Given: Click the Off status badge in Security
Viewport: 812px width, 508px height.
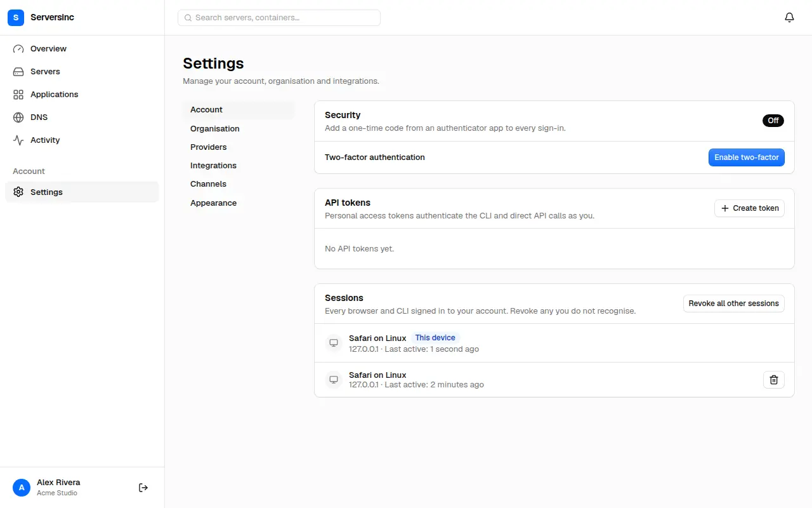Looking at the screenshot, I should click(773, 121).
